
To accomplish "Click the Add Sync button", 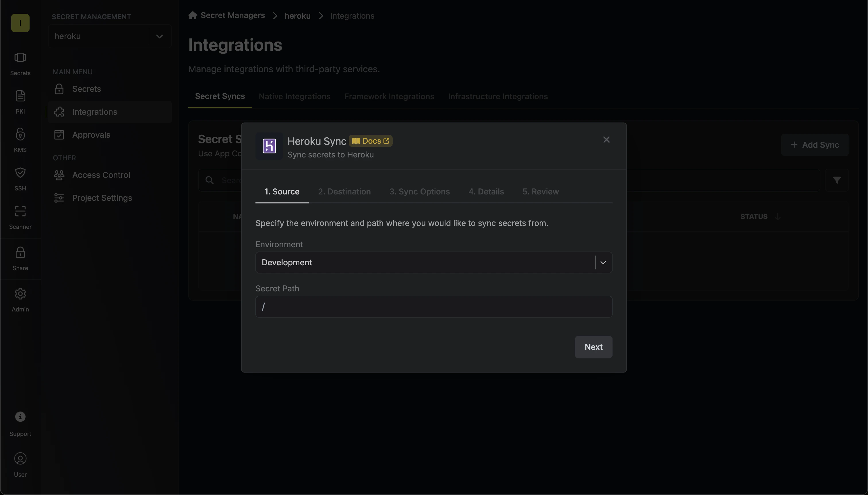I will (x=815, y=145).
